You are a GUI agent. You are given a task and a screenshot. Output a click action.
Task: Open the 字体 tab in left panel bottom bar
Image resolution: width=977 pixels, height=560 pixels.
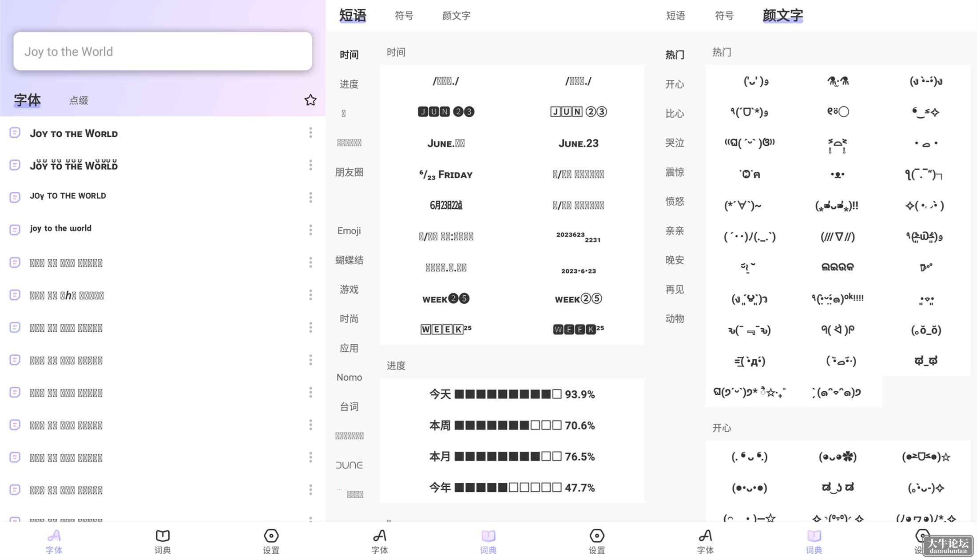[54, 541]
